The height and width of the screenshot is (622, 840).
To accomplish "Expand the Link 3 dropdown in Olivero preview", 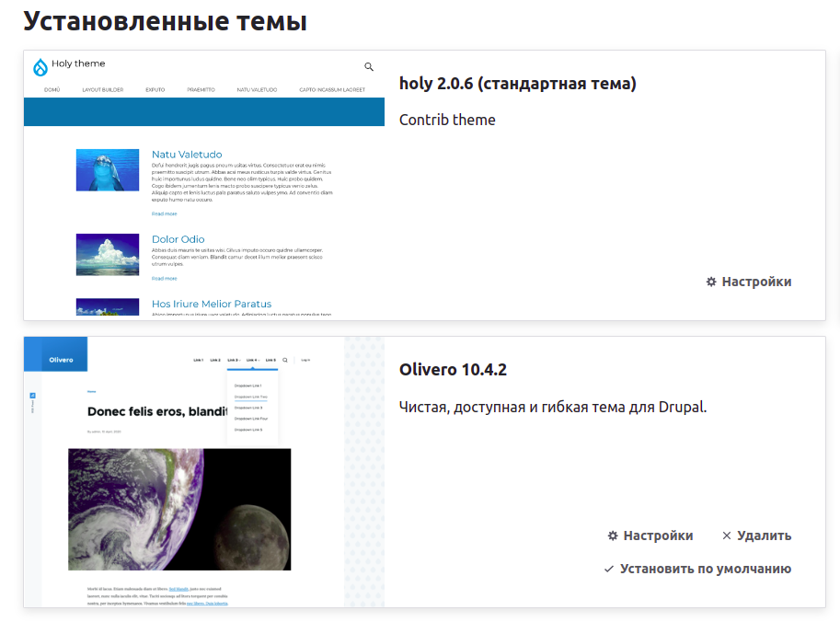I will click(x=234, y=360).
